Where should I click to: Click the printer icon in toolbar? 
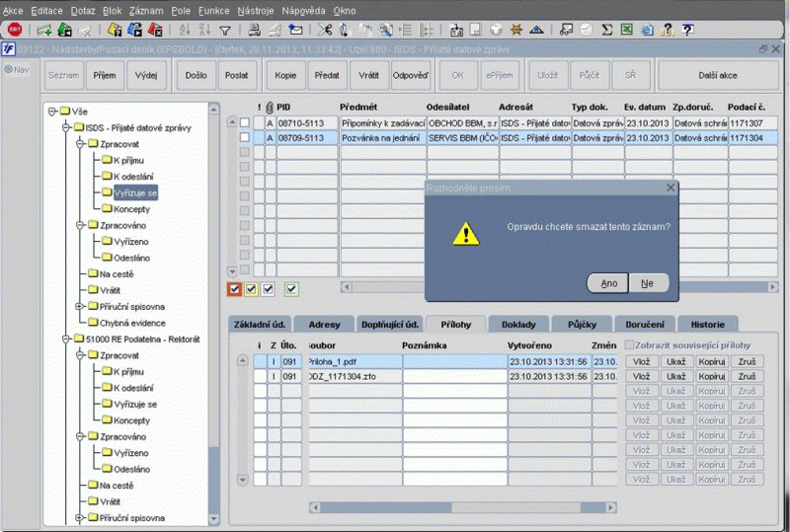pyautogui.click(x=255, y=31)
